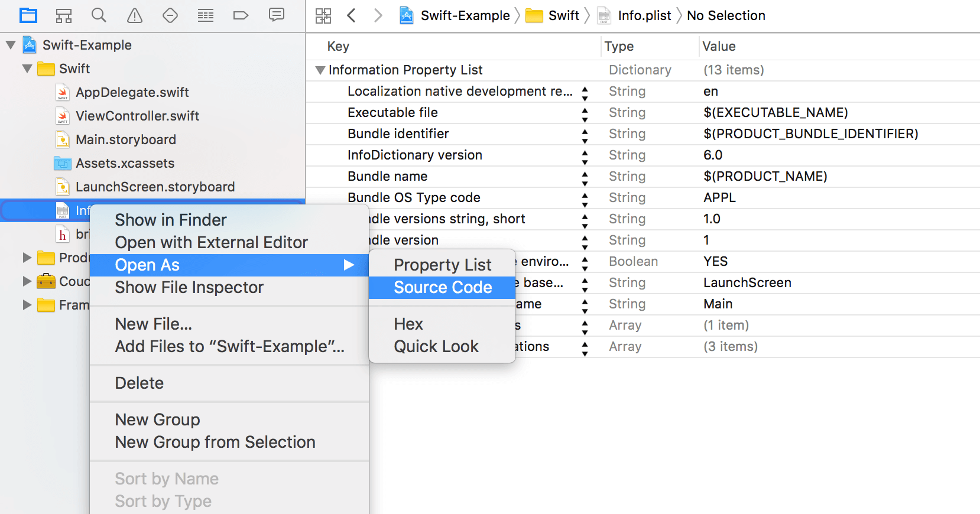Select Show in Finder menu item
Viewport: 980px width, 514px height.
[170, 220]
